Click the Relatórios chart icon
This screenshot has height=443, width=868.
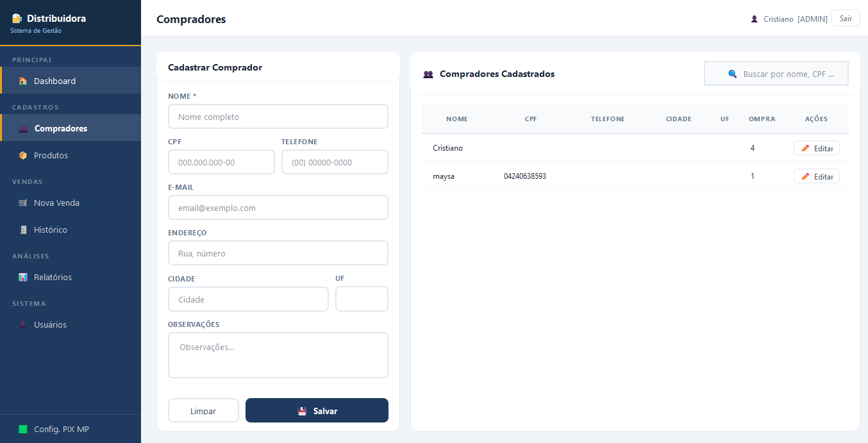point(23,277)
